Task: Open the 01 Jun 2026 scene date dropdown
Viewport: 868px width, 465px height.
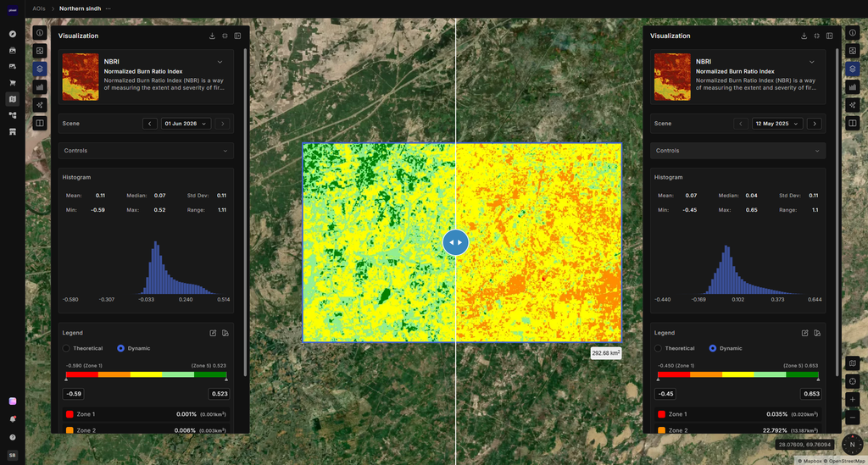Action: pos(186,124)
